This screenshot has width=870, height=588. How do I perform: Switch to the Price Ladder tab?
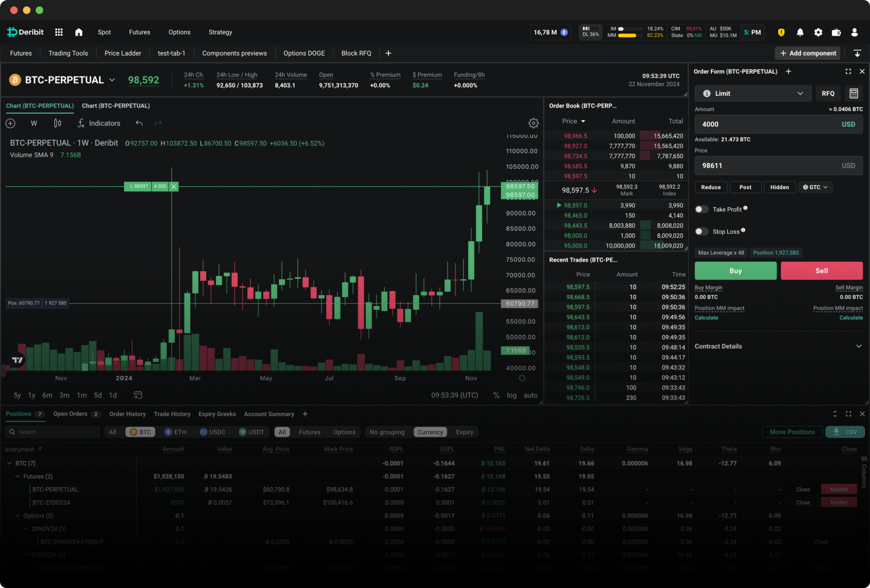tap(123, 53)
